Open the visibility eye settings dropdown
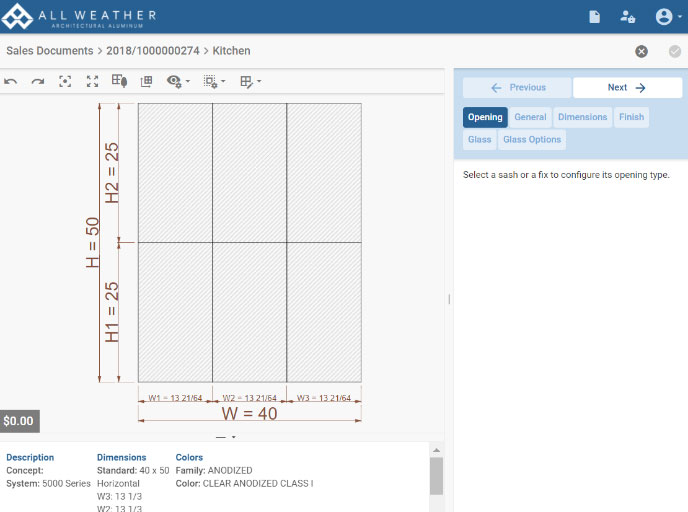 point(178,82)
